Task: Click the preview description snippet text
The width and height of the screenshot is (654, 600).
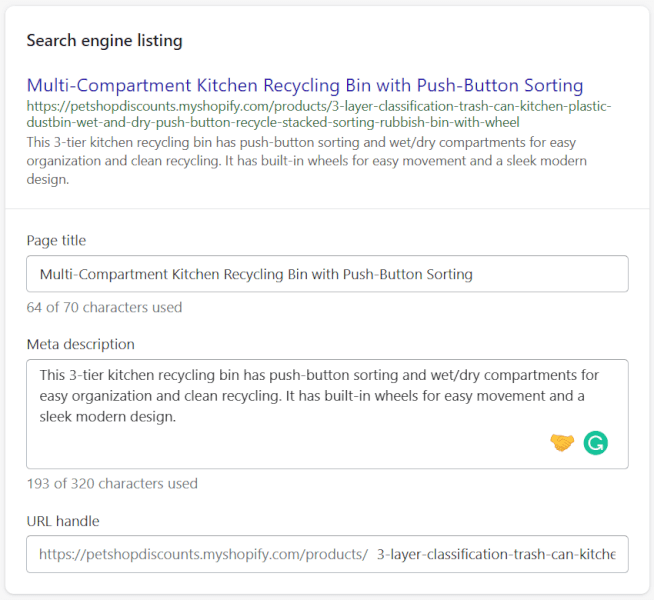Action: [x=307, y=161]
